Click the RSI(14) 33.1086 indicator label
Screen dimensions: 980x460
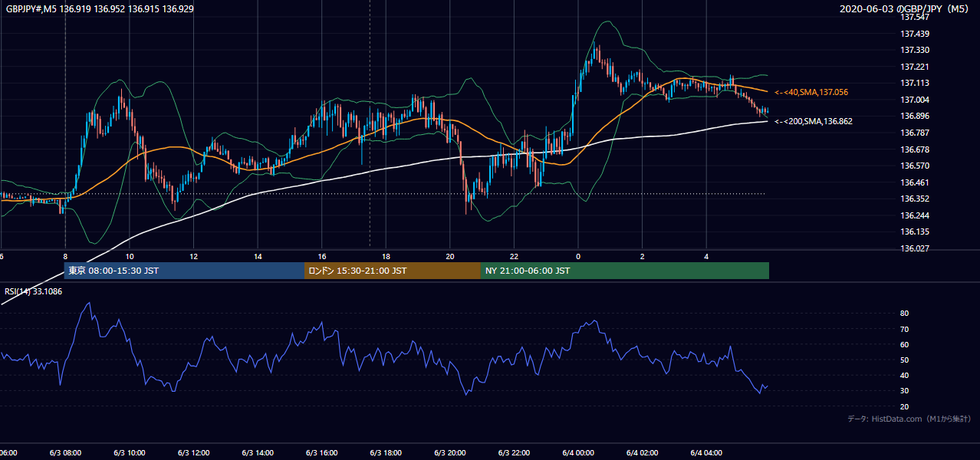tap(34, 291)
